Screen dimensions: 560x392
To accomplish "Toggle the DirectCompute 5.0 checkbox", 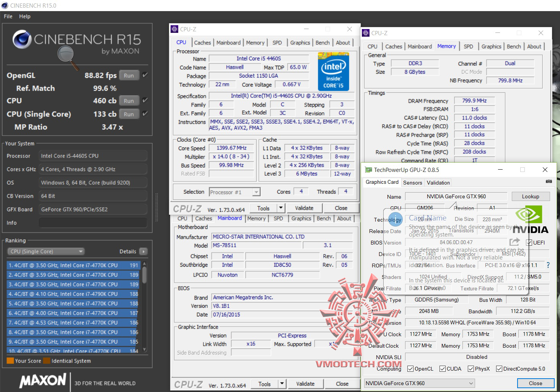I will click(499, 369).
